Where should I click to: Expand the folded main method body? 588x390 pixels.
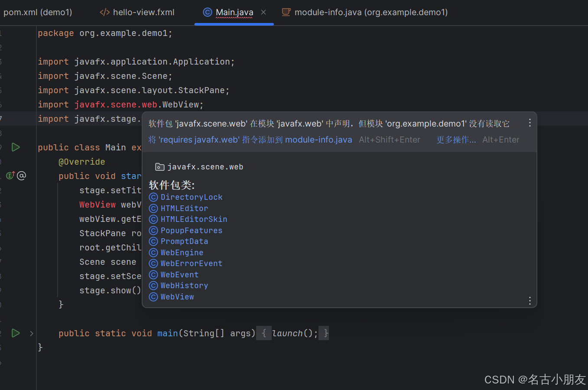[x=32, y=333]
